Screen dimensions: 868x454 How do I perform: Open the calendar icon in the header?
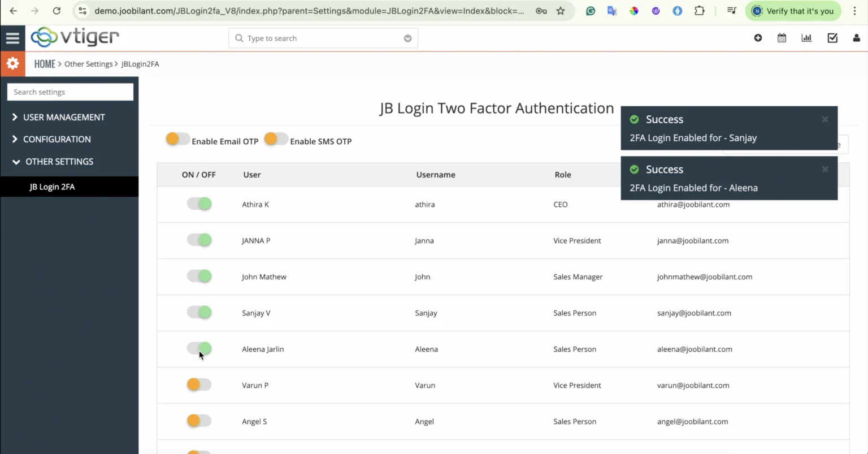782,38
